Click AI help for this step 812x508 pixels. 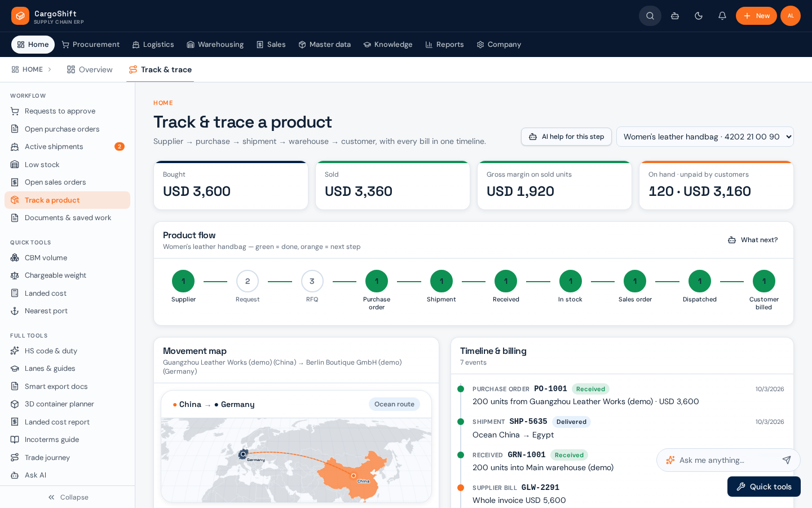(566, 137)
